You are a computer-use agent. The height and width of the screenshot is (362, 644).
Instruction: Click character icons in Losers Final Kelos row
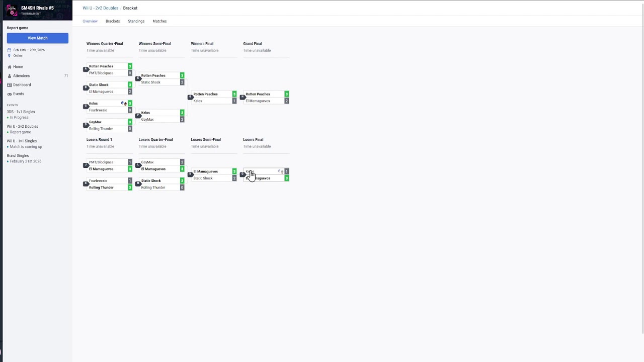pyautogui.click(x=281, y=171)
